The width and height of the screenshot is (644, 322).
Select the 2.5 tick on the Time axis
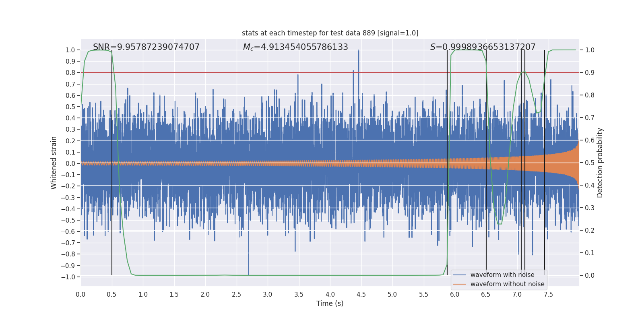click(236, 294)
